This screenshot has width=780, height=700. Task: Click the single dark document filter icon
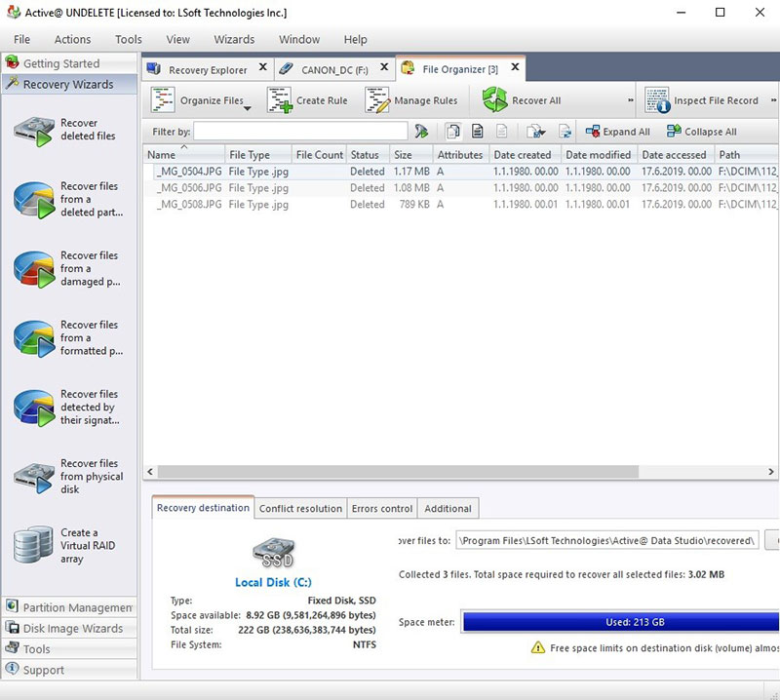click(x=478, y=132)
